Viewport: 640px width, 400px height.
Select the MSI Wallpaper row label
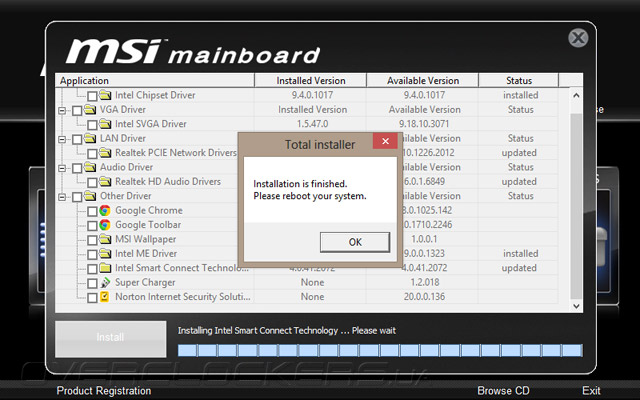point(145,239)
